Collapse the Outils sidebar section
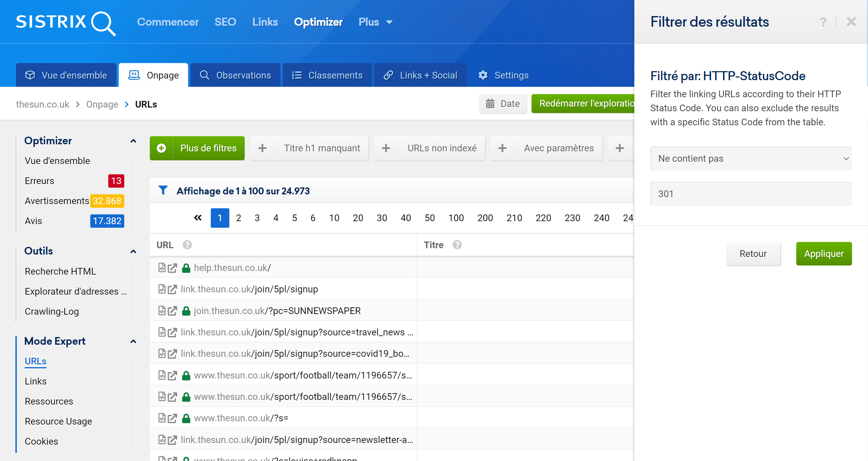The height and width of the screenshot is (461, 868). 134,252
